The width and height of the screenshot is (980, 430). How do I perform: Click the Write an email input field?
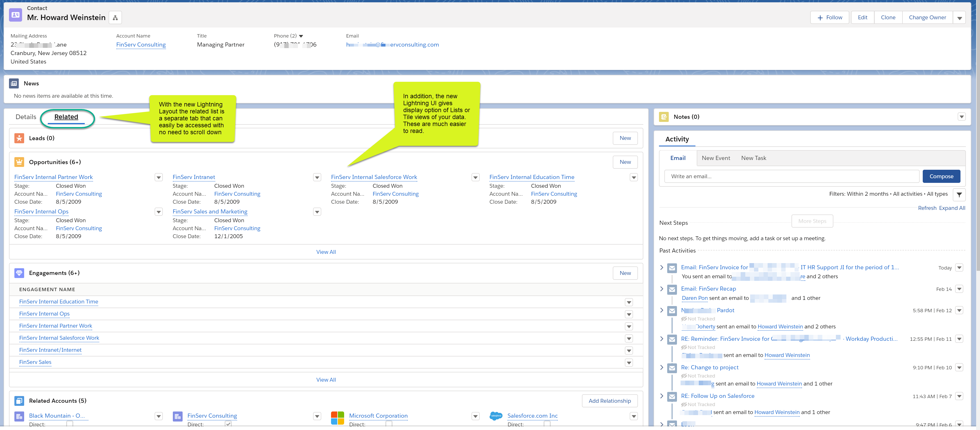(x=791, y=176)
